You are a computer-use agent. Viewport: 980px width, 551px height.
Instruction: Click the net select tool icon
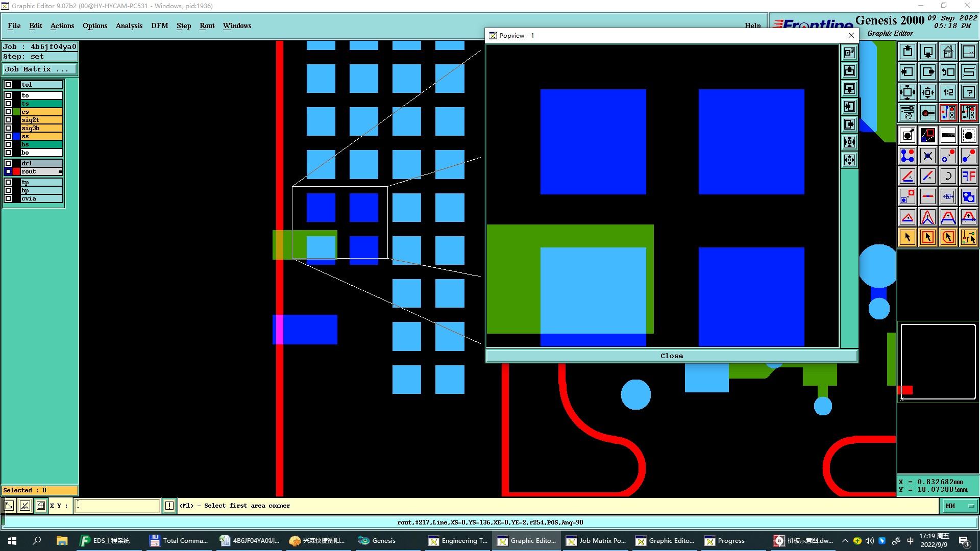tap(968, 237)
